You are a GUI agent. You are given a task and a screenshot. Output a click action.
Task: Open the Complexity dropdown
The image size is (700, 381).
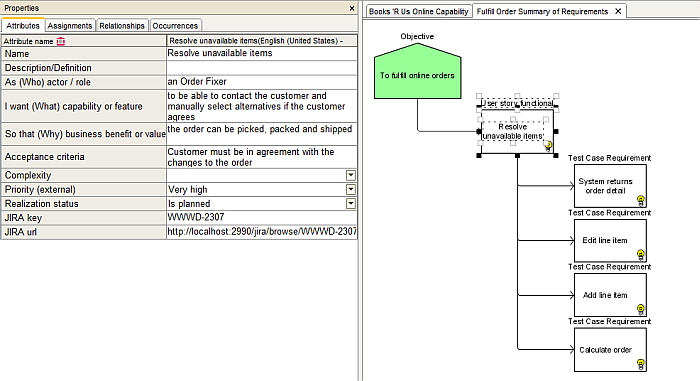[351, 175]
